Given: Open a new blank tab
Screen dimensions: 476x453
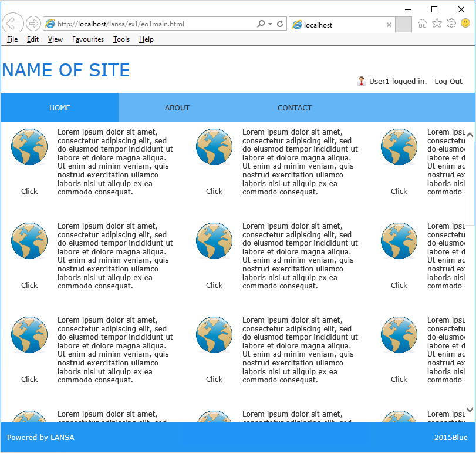Looking at the screenshot, I should 403,25.
